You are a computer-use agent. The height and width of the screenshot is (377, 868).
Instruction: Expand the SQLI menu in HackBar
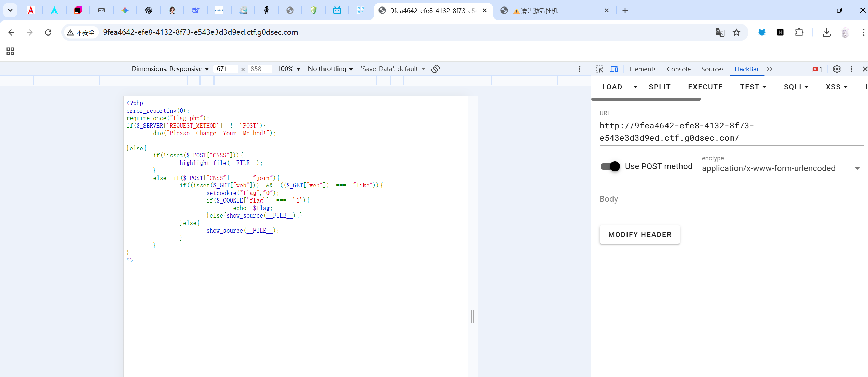pyautogui.click(x=796, y=87)
